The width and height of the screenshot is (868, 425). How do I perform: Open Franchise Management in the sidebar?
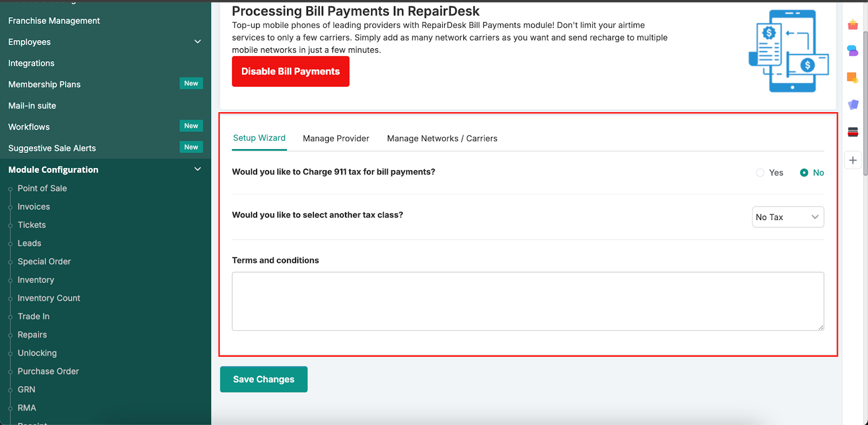pos(54,21)
